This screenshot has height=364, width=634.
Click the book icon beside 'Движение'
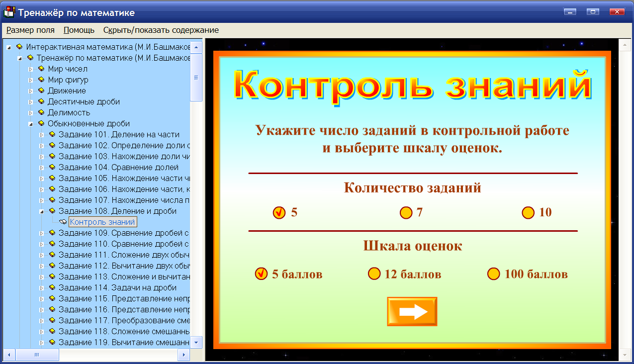[41, 91]
